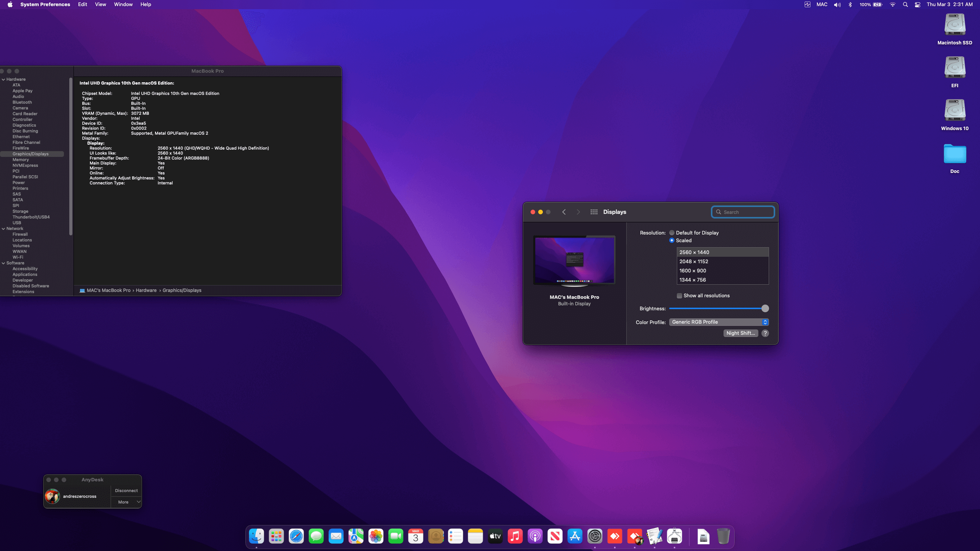The height and width of the screenshot is (551, 980).
Task: Open Reminders app in Dock
Action: [x=456, y=536]
